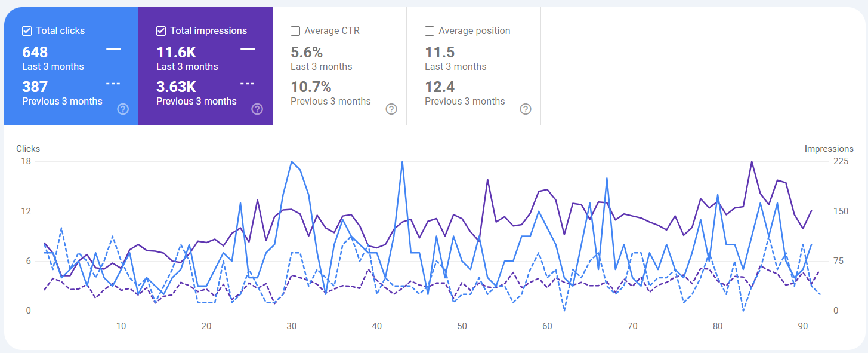Image resolution: width=868 pixels, height=353 pixels.
Task: Select the 11.5 Average position value
Action: click(440, 53)
